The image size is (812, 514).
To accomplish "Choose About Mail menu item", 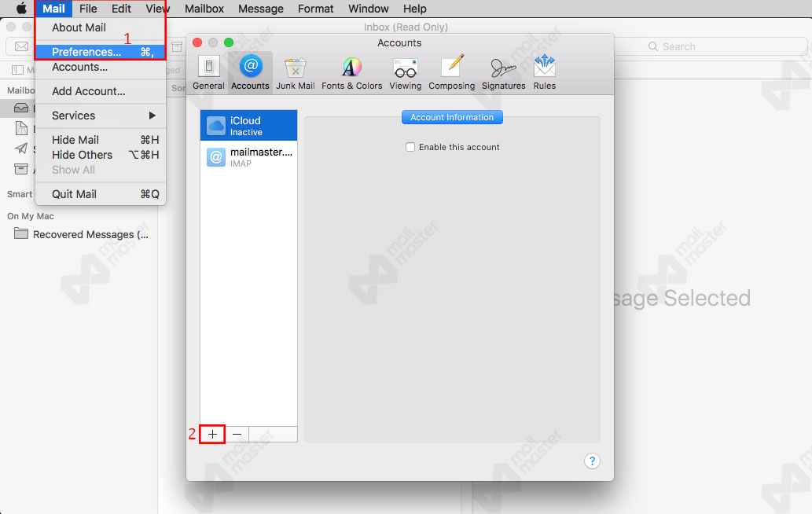I will [x=101, y=28].
